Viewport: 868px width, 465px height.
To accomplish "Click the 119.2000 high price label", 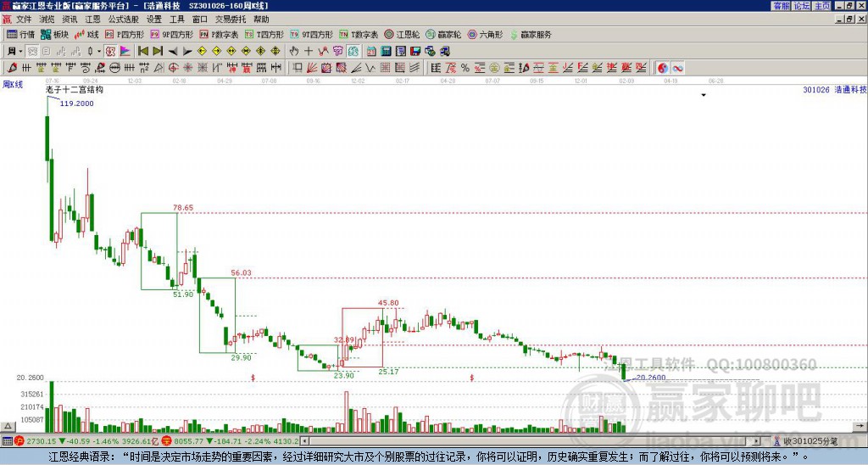I will tap(76, 103).
